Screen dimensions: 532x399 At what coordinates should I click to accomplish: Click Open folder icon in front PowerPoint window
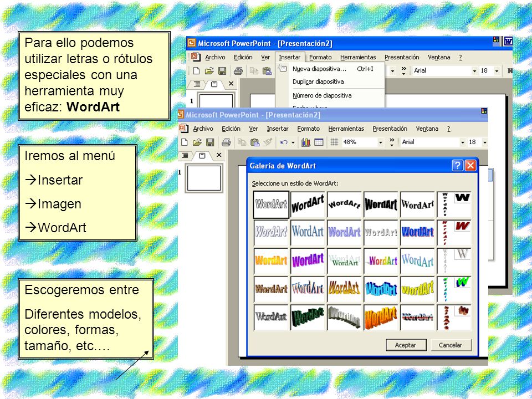click(x=197, y=142)
